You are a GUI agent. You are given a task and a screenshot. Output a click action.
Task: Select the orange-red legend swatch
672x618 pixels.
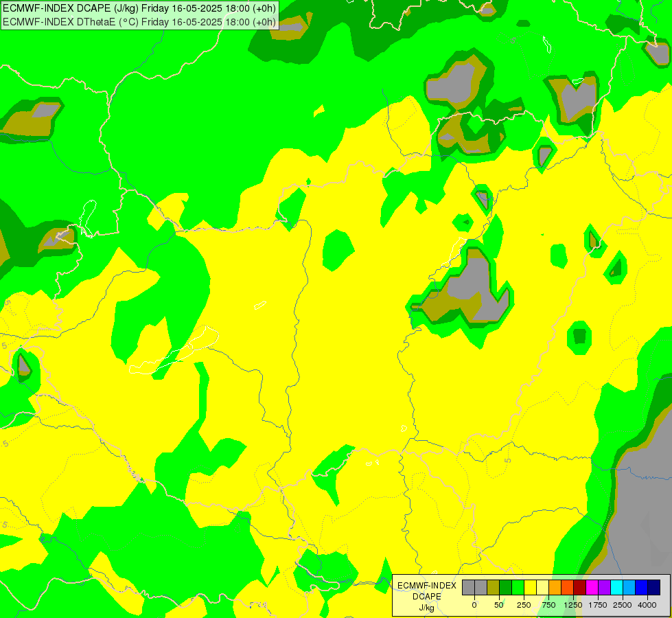coord(568,588)
